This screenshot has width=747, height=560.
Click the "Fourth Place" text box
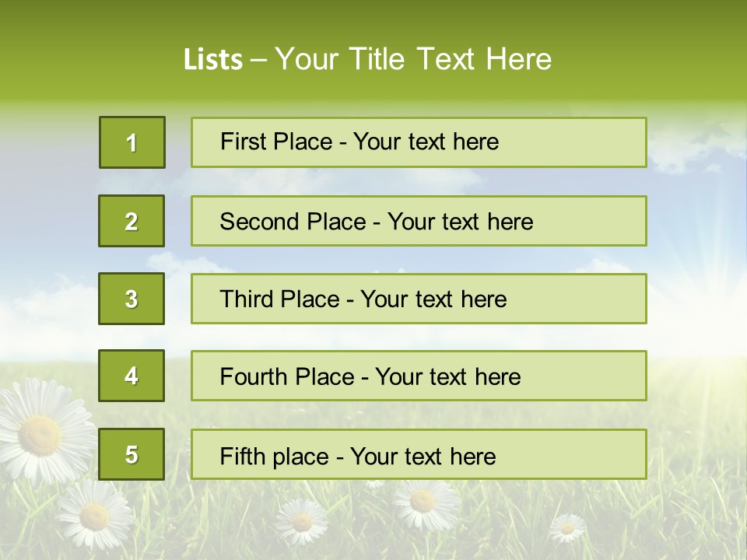tap(419, 376)
